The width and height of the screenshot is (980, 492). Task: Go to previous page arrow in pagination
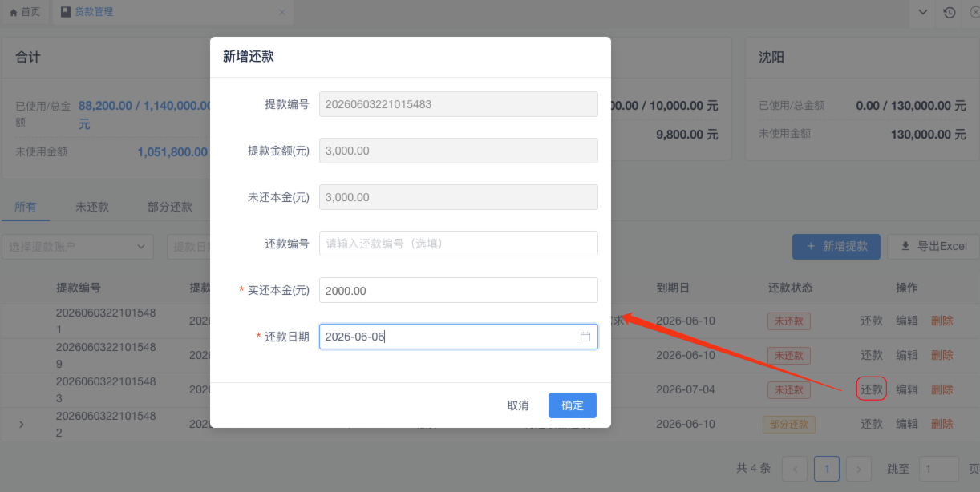pyautogui.click(x=795, y=469)
